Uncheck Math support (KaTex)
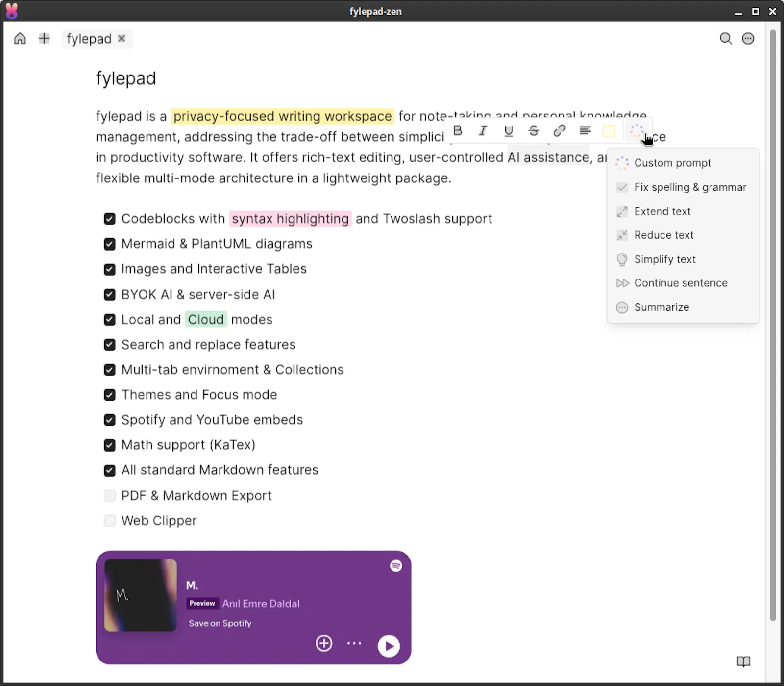Image resolution: width=784 pixels, height=686 pixels. (110, 445)
